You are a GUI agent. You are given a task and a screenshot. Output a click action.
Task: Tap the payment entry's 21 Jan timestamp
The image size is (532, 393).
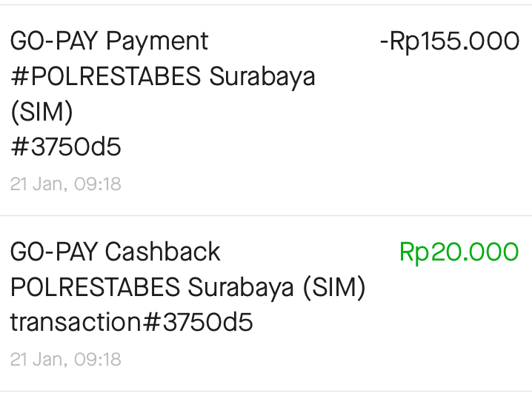(66, 184)
